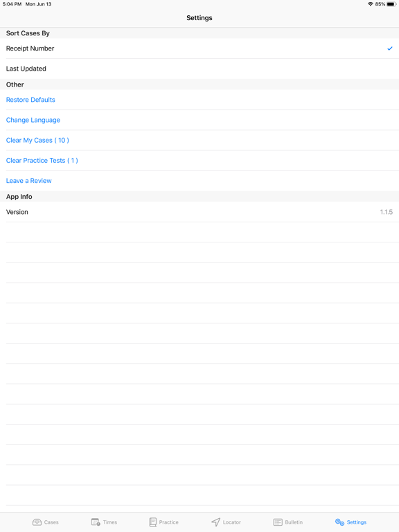Tap the checkmark beside Receipt Number

(x=390, y=48)
